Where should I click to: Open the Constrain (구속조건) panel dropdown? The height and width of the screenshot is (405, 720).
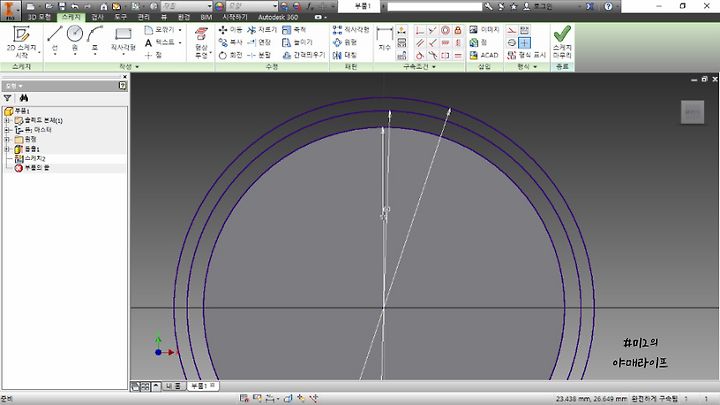[x=419, y=67]
